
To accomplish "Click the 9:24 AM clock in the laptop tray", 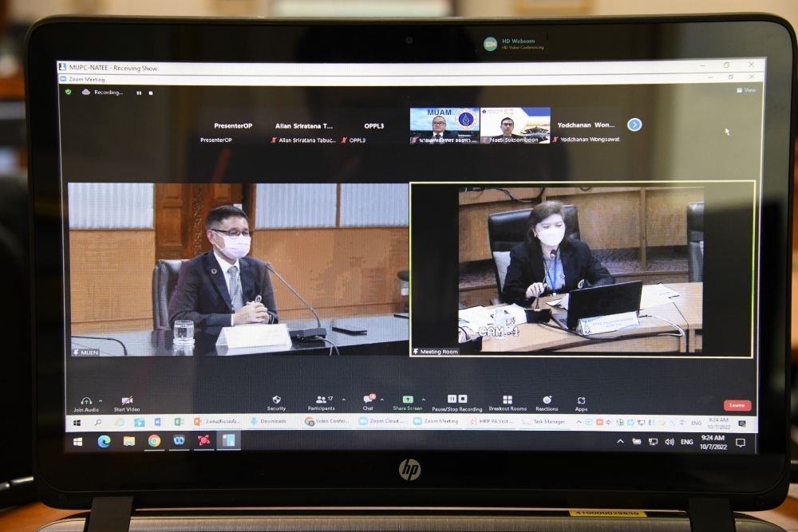I will [x=713, y=442].
